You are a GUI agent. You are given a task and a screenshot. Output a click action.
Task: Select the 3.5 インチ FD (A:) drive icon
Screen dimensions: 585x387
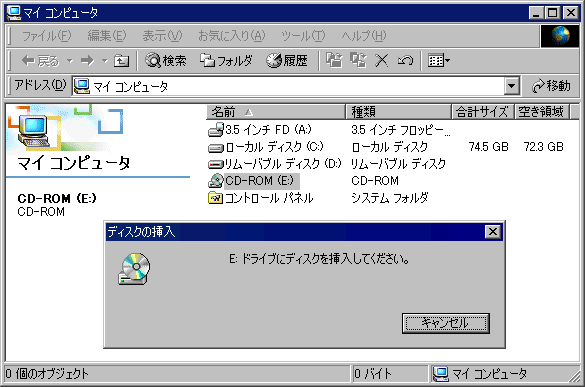coord(216,130)
